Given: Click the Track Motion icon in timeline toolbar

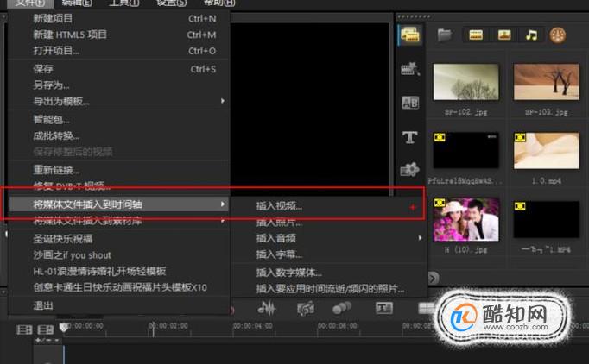Looking at the screenshot, I should coord(342,308).
